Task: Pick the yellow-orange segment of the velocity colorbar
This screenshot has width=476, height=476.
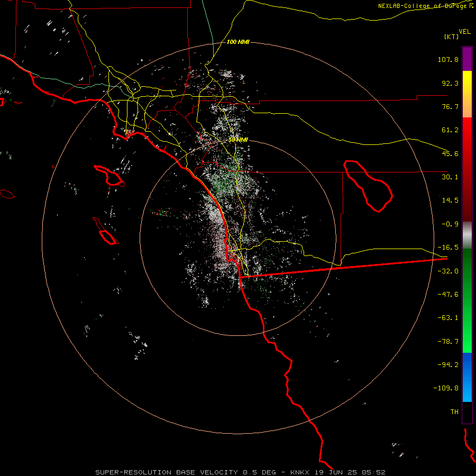Action: coord(467,94)
